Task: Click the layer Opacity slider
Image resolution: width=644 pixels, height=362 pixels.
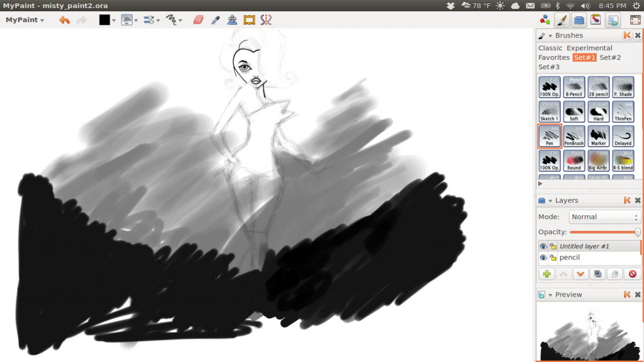Action: 605,232
